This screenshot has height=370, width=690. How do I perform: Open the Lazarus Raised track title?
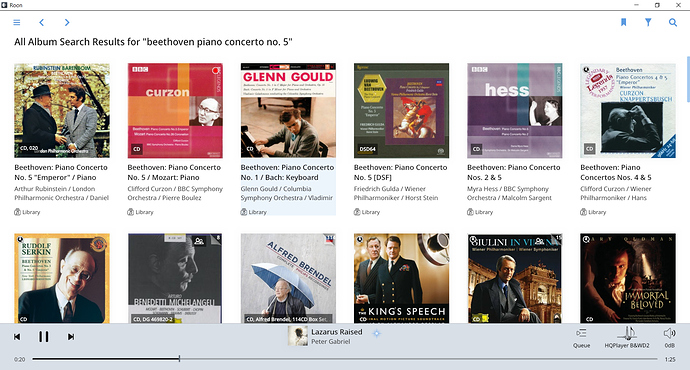pyautogui.click(x=337, y=332)
